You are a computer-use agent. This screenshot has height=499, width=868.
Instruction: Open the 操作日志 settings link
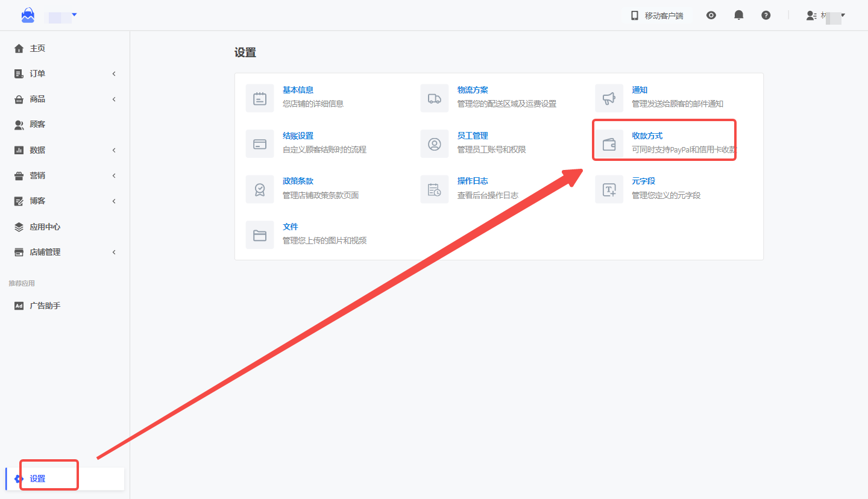tap(473, 181)
